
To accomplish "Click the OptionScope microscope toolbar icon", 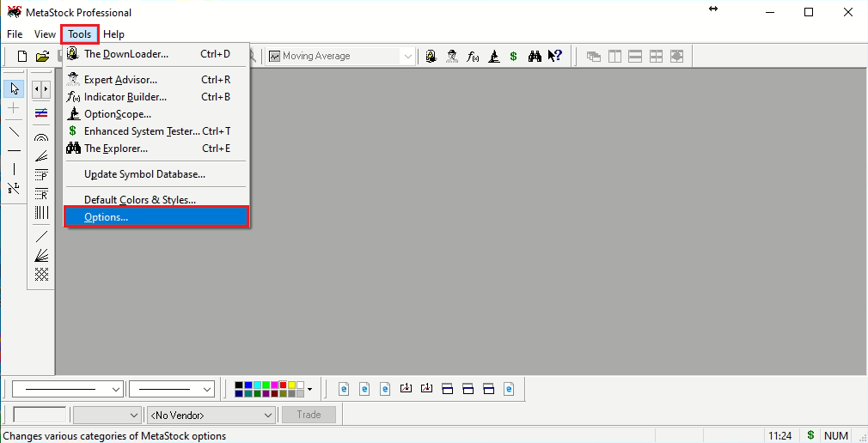I will pos(494,56).
